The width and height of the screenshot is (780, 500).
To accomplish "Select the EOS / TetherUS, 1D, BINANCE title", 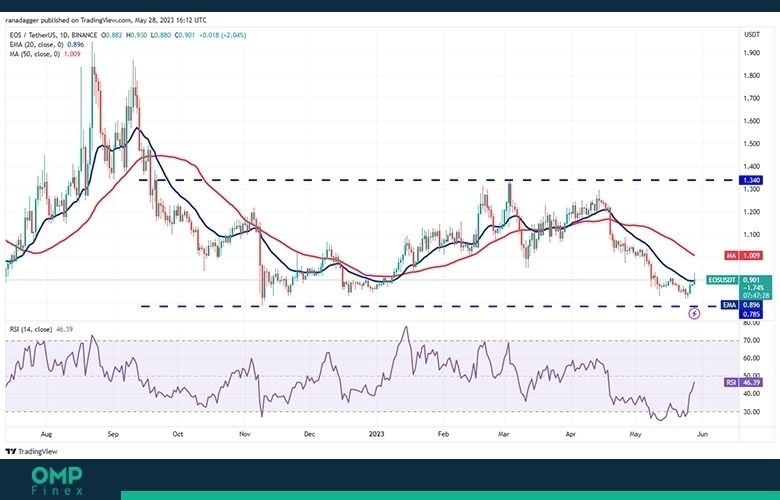I will (54, 35).
